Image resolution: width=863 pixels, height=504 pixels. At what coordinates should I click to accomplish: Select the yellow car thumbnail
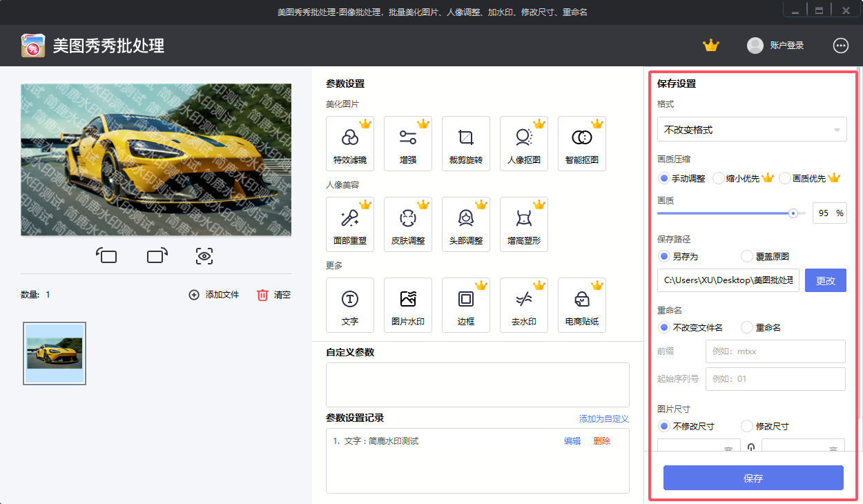click(54, 353)
